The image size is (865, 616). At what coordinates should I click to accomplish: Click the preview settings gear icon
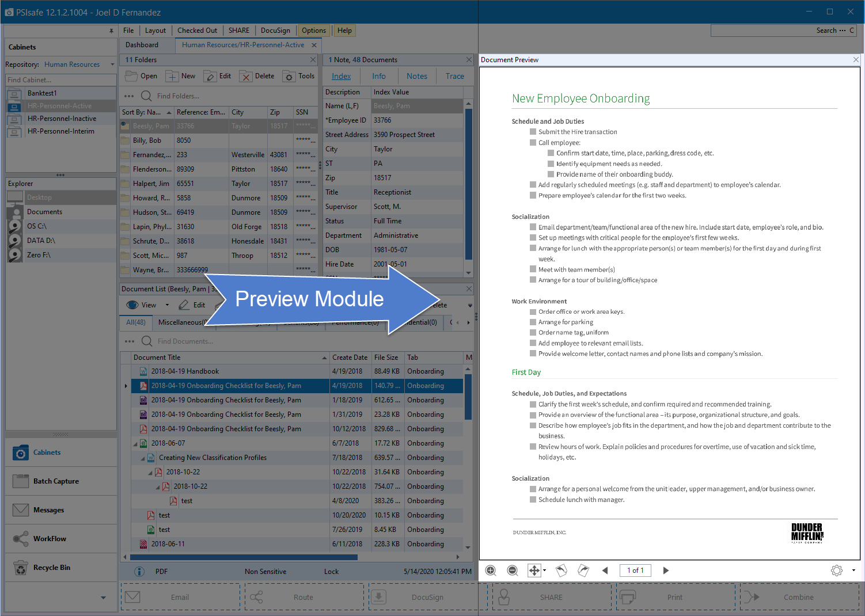837,571
